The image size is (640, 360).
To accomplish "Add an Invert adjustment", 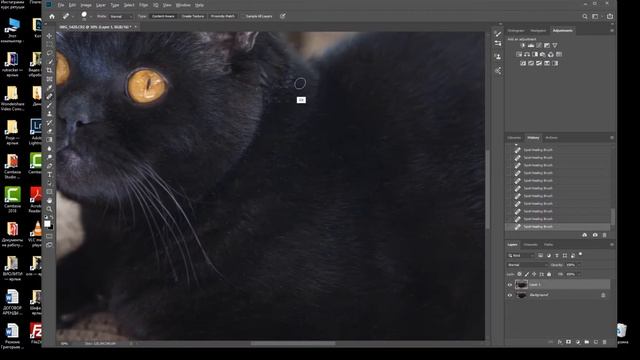I will (x=523, y=63).
